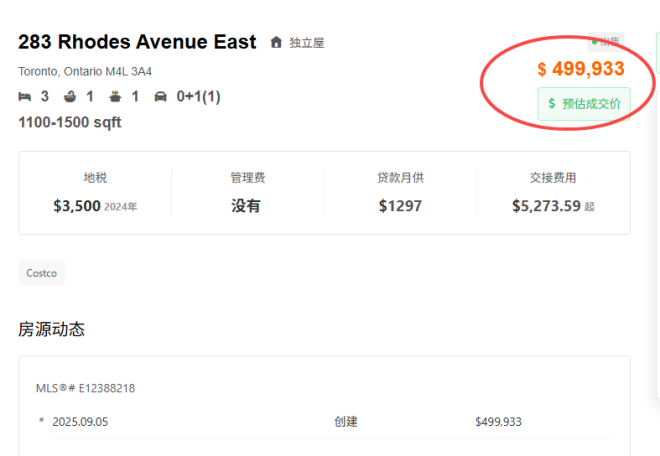Click the kitchen icon next to bathtub count

116,97
